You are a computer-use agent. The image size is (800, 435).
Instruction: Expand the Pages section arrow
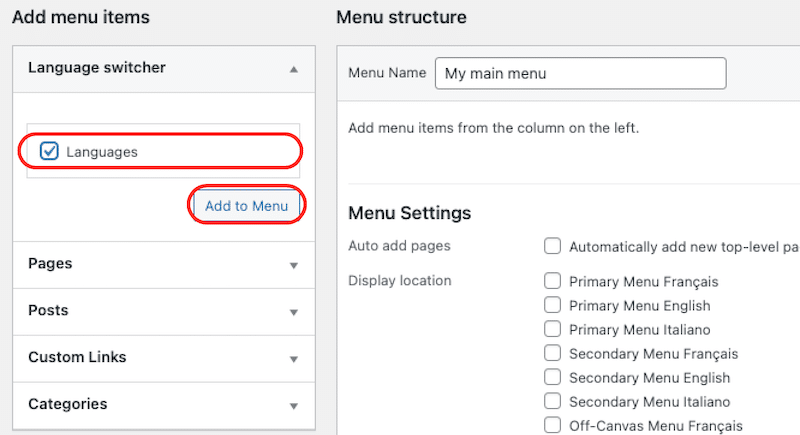(x=293, y=265)
